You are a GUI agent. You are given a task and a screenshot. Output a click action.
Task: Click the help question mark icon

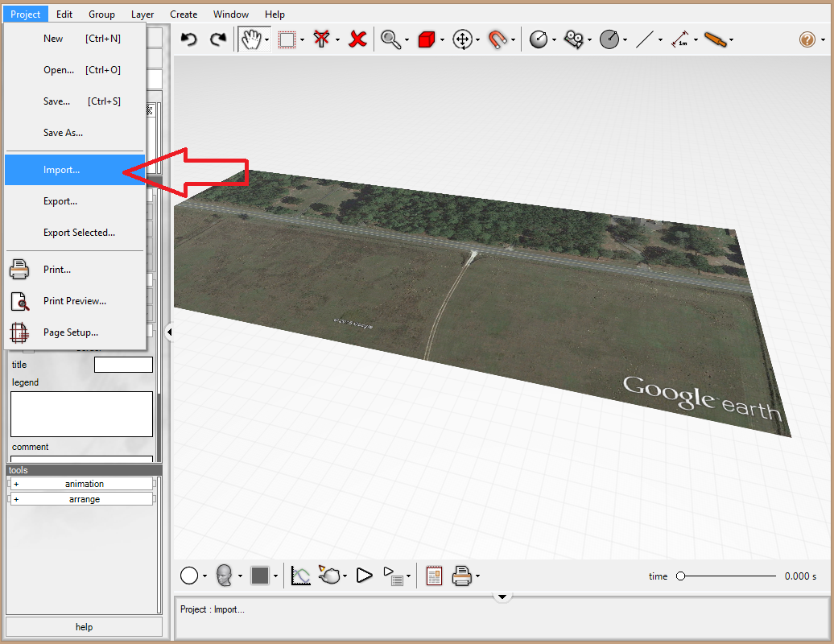[x=807, y=40]
